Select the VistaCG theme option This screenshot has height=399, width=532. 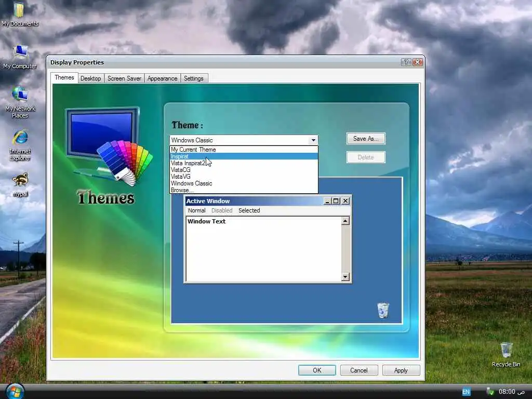244,170
